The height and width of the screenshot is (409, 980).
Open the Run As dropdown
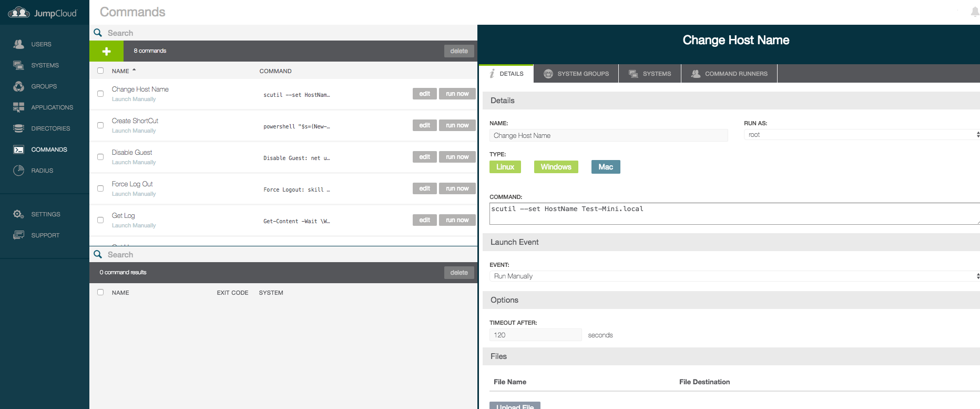[861, 135]
